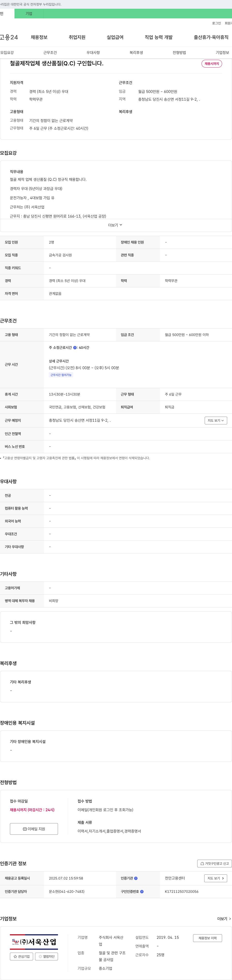The height and width of the screenshot is (980, 232).
Task: Open 지도 보기 for 천안고용센터
Action: 216,878
